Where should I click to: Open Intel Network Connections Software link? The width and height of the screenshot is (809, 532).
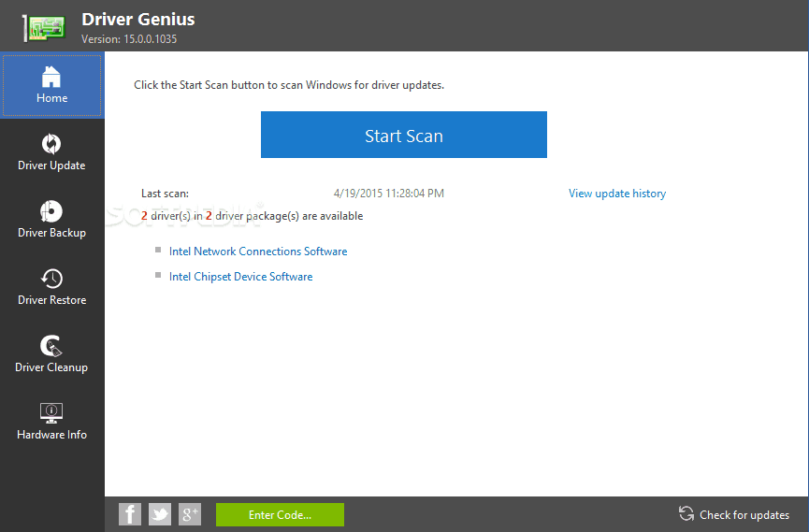click(258, 252)
